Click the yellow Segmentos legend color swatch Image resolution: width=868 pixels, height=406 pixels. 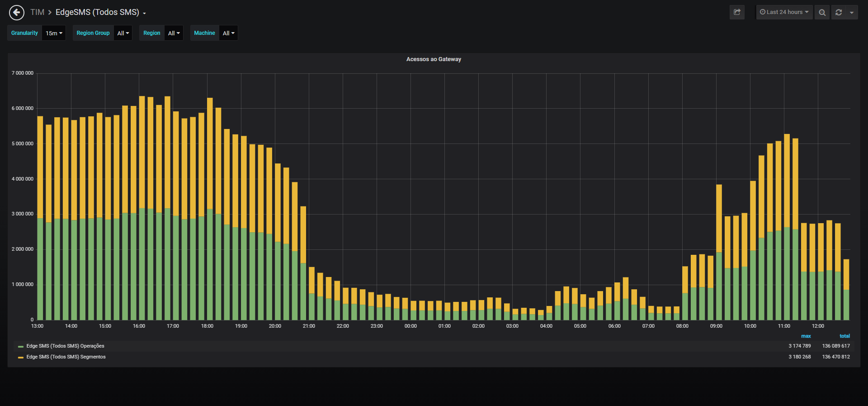20,357
